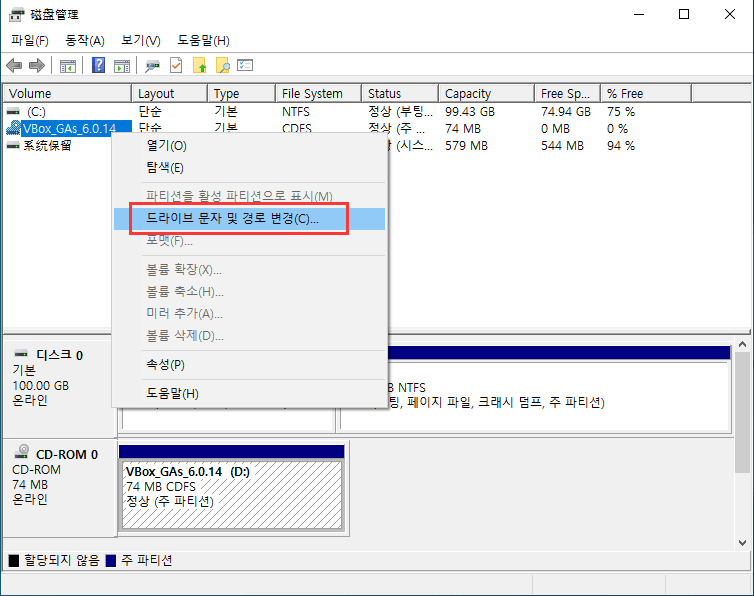Sort by the Status column header
The image size is (754, 596).
[x=400, y=93]
